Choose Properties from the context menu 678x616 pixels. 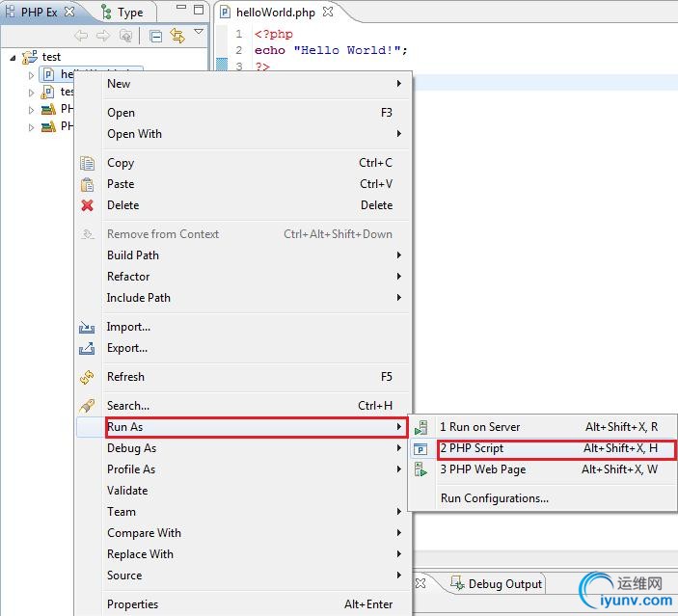tap(256, 603)
